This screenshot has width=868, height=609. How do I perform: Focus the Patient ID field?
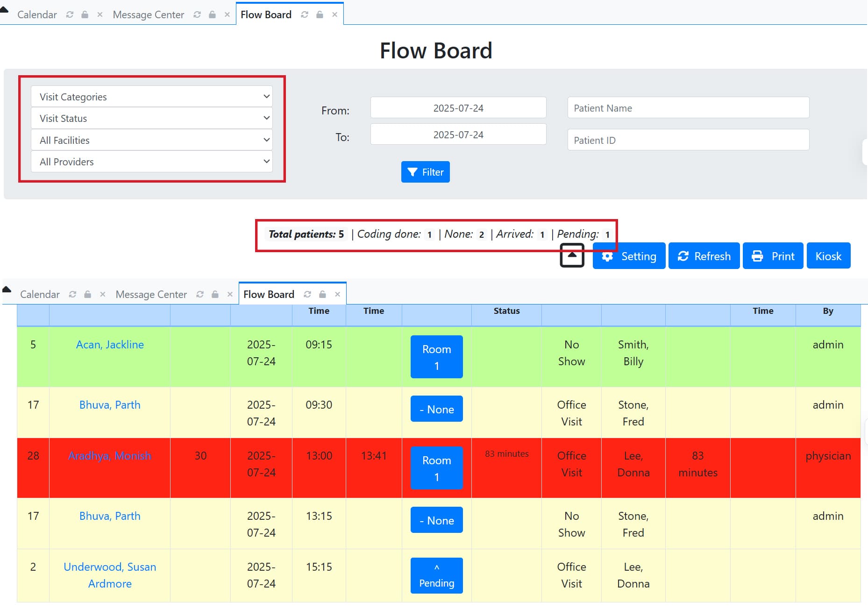[x=688, y=140]
